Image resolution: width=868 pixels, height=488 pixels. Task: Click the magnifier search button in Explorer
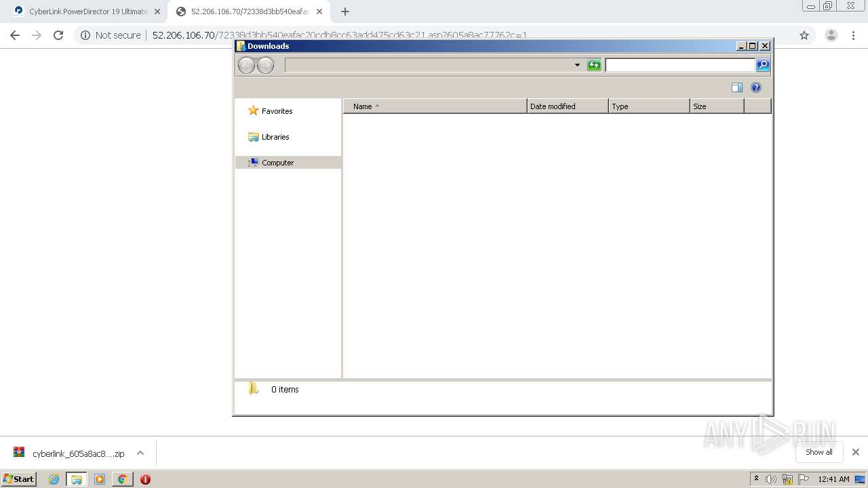click(x=763, y=65)
